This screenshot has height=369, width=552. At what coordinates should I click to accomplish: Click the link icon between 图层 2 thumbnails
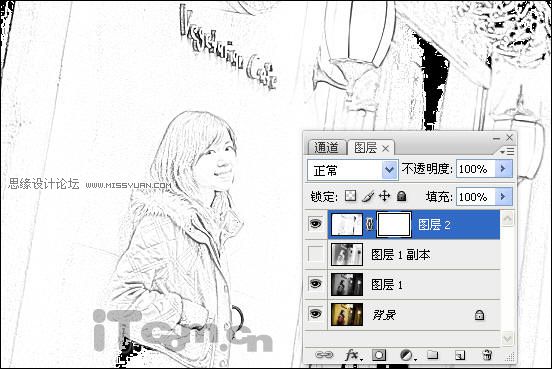click(369, 224)
